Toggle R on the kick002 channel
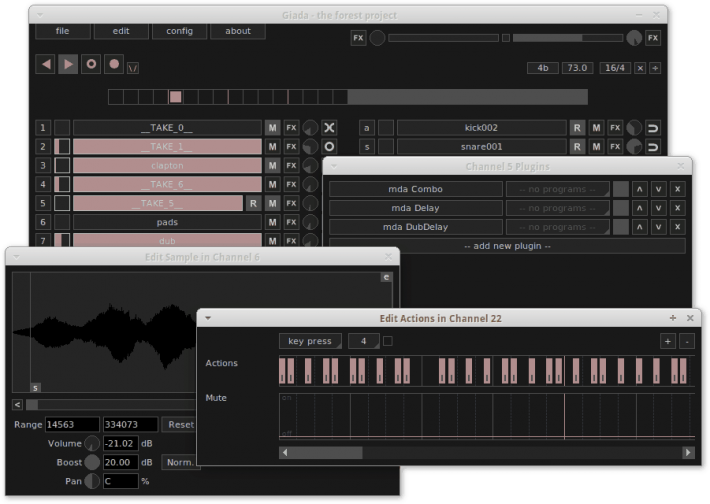Image resolution: width=710 pixels, height=504 pixels. pos(577,128)
